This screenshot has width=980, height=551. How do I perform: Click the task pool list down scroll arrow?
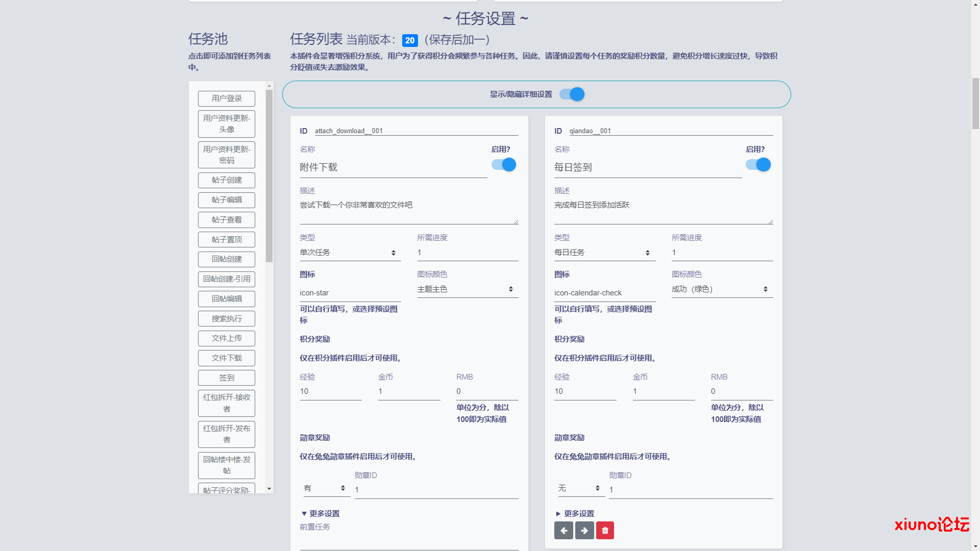coord(269,489)
